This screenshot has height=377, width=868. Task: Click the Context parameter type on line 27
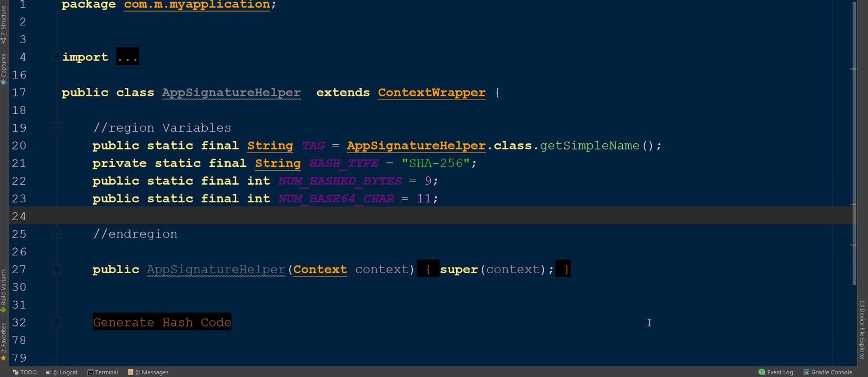(320, 269)
